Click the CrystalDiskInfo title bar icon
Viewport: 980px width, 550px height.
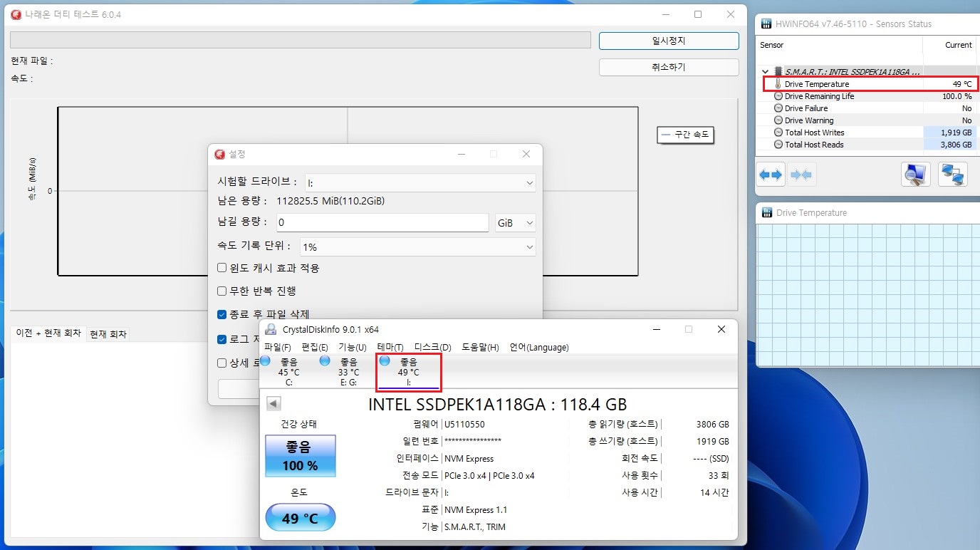271,329
